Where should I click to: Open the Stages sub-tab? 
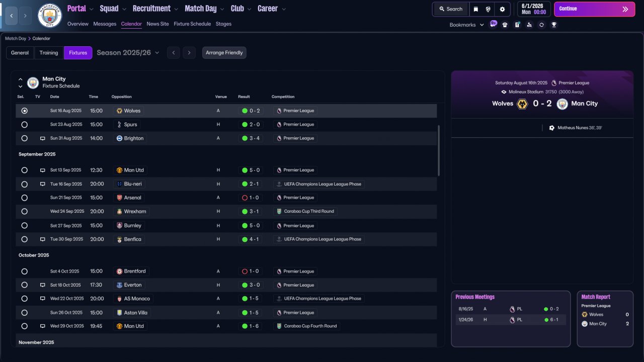[224, 24]
